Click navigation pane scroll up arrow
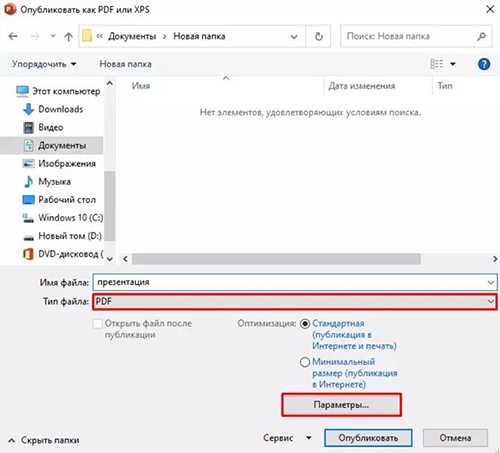This screenshot has width=500, height=453. pyautogui.click(x=110, y=83)
